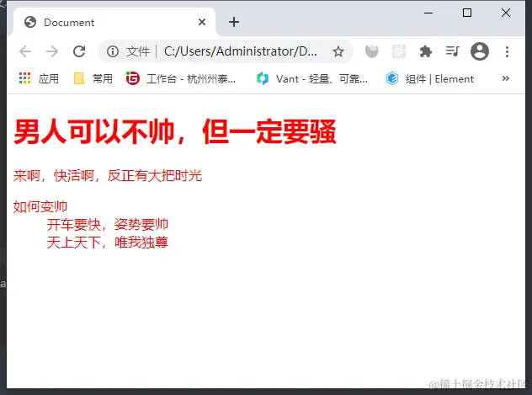This screenshot has width=532, height=395.
Task: Maximize the Chrome window
Action: click(x=467, y=13)
